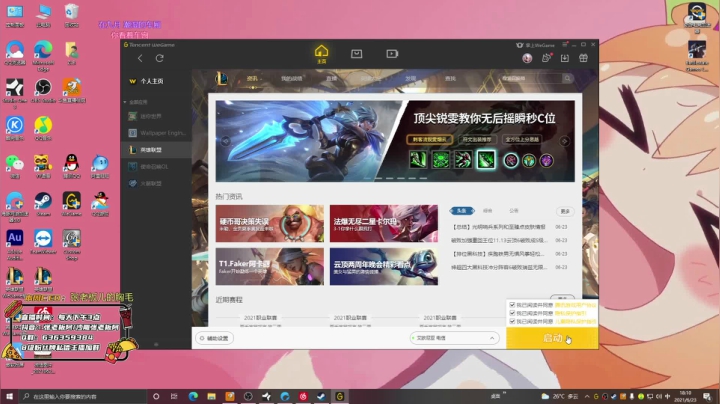Open the QQ penguin desktop shortcut
The height and width of the screenshot is (404, 720).
(72, 166)
